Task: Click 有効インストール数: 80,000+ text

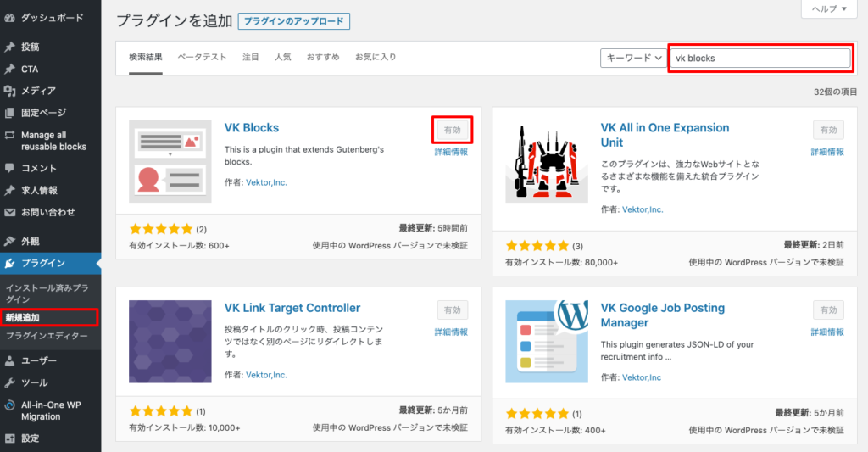Action: pos(561,263)
